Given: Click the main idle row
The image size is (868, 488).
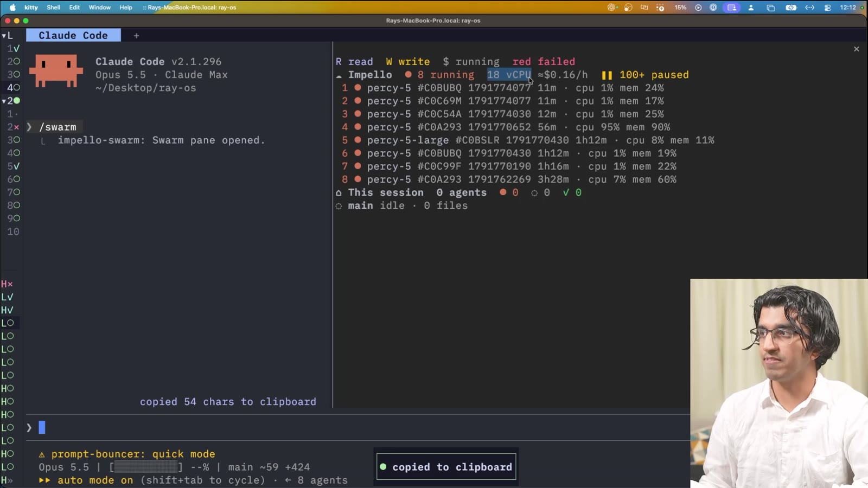Looking at the screenshot, I should pyautogui.click(x=401, y=206).
